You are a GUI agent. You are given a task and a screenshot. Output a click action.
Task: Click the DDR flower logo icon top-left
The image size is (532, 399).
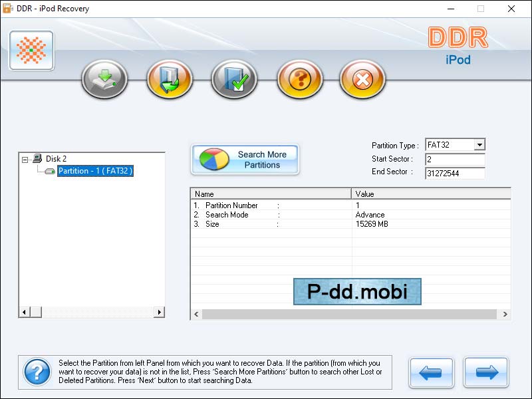pos(30,51)
